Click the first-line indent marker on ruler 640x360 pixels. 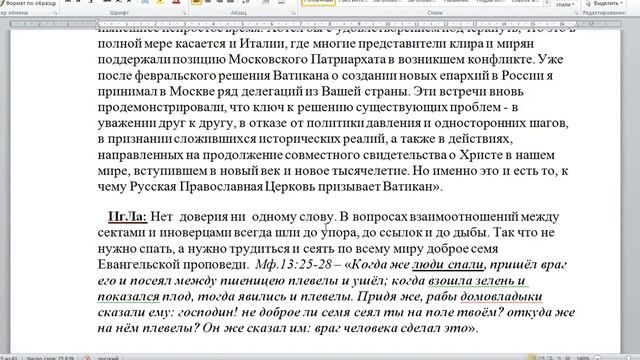(x=98, y=22)
